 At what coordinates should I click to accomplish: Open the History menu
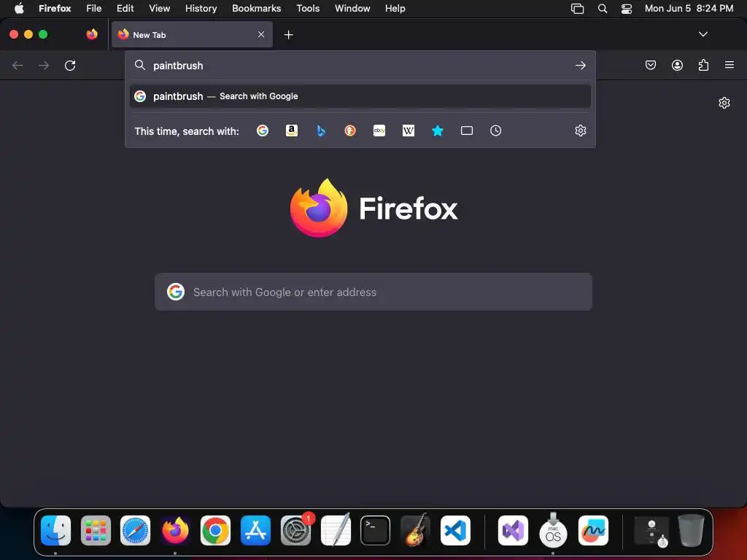(x=201, y=8)
